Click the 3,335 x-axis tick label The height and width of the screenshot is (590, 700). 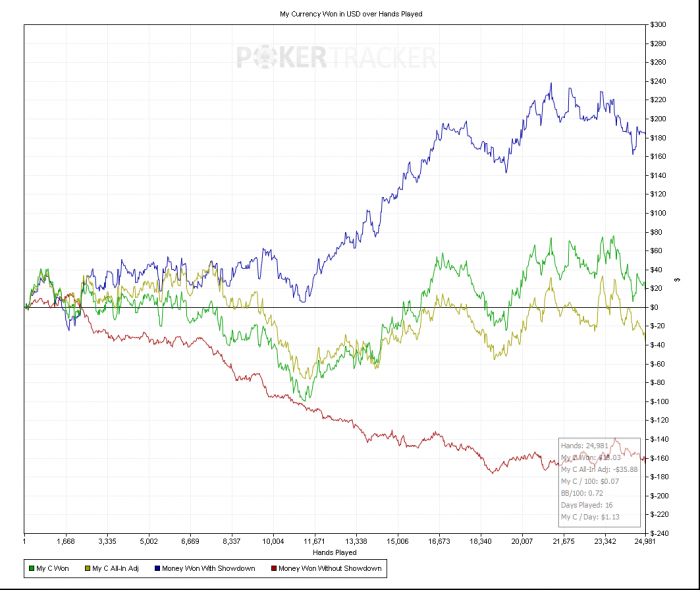pos(107,541)
